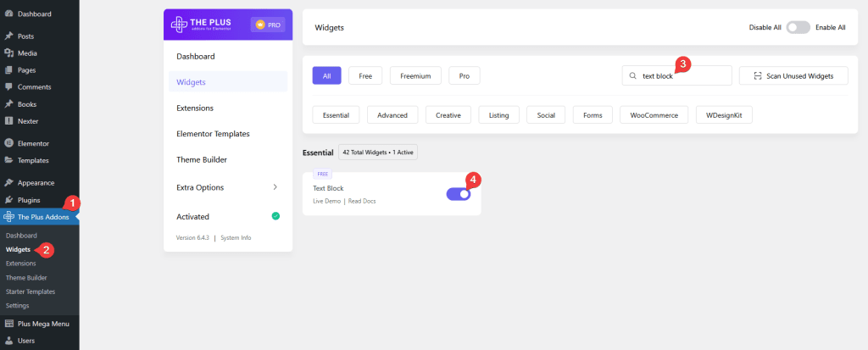Open the System Info link
The width and height of the screenshot is (868, 350).
[236, 237]
